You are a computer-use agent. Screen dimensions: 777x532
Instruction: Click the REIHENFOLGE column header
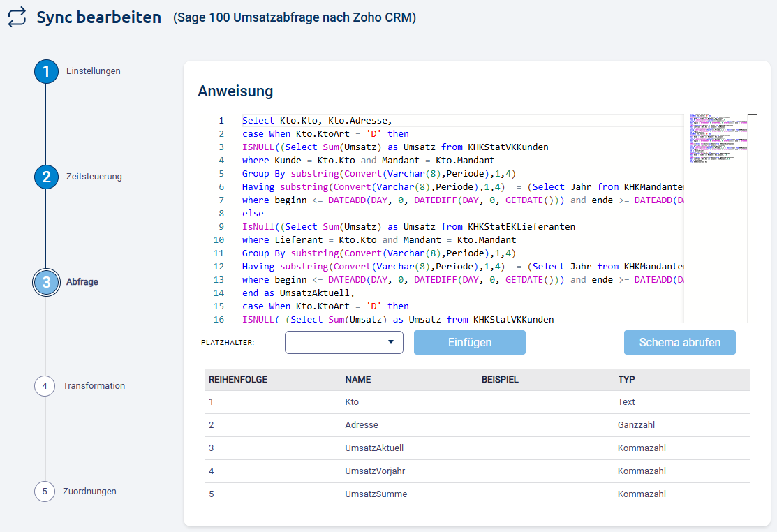pyautogui.click(x=238, y=380)
